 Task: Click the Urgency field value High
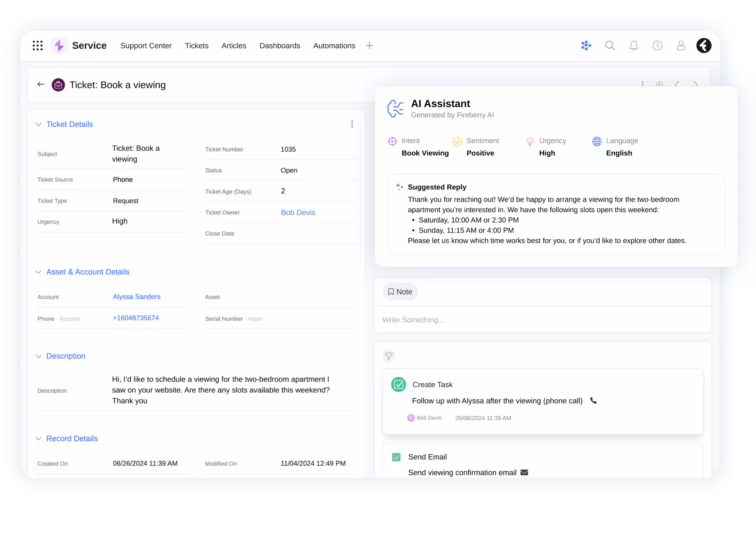pyautogui.click(x=120, y=221)
